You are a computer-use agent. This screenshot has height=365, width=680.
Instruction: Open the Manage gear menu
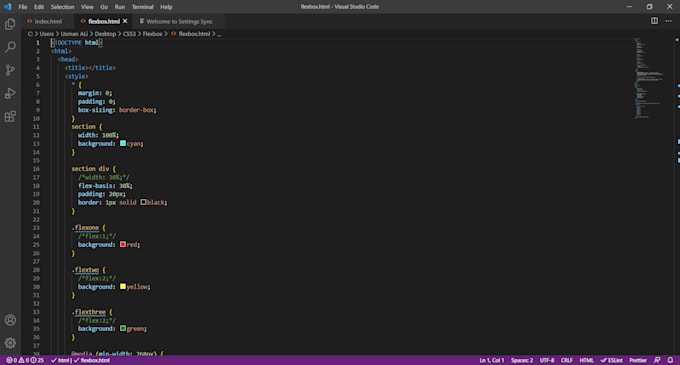(10, 343)
